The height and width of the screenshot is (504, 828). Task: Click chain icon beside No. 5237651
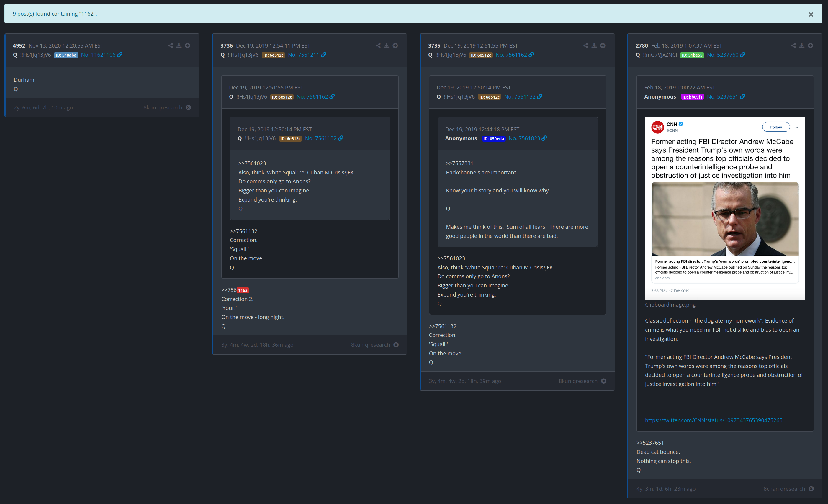point(743,97)
